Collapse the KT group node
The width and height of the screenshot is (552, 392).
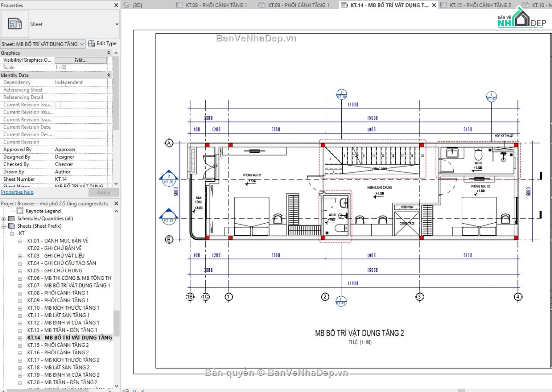(12, 234)
